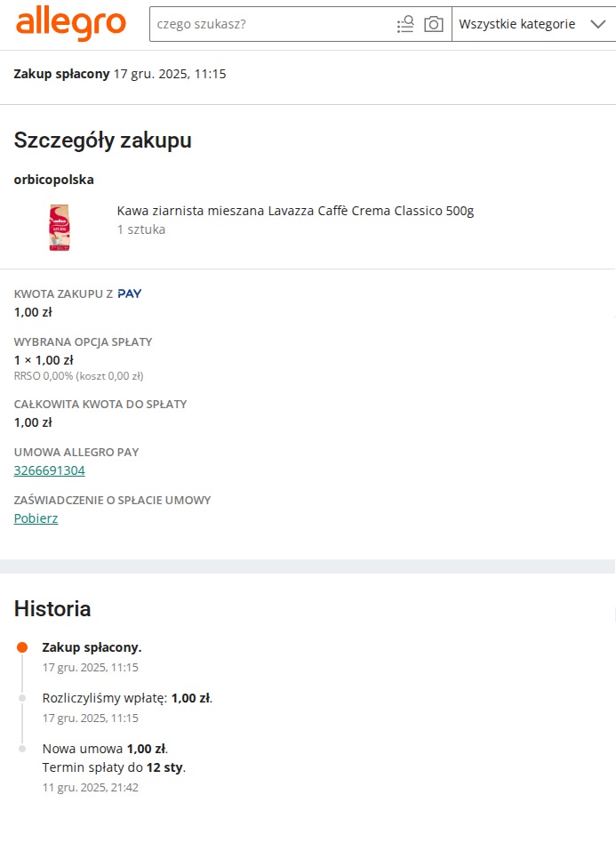Viewport: 616px width, 851px height.
Task: Click the chevron arrow beside categories
Action: 597,24
